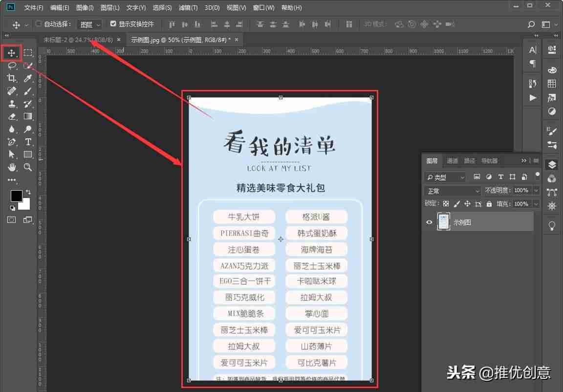
Task: Reset default foreground and background colors
Action: (x=13, y=208)
